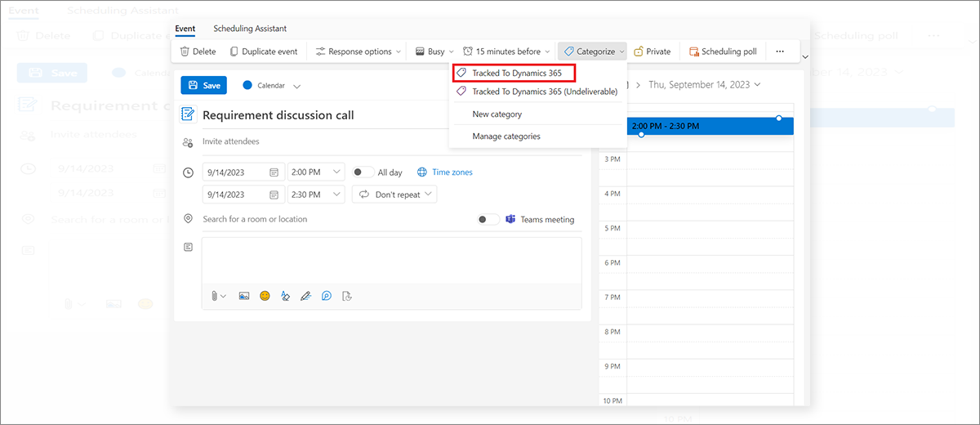Click inside the event description body
The width and height of the screenshot is (980, 425).
click(x=392, y=260)
